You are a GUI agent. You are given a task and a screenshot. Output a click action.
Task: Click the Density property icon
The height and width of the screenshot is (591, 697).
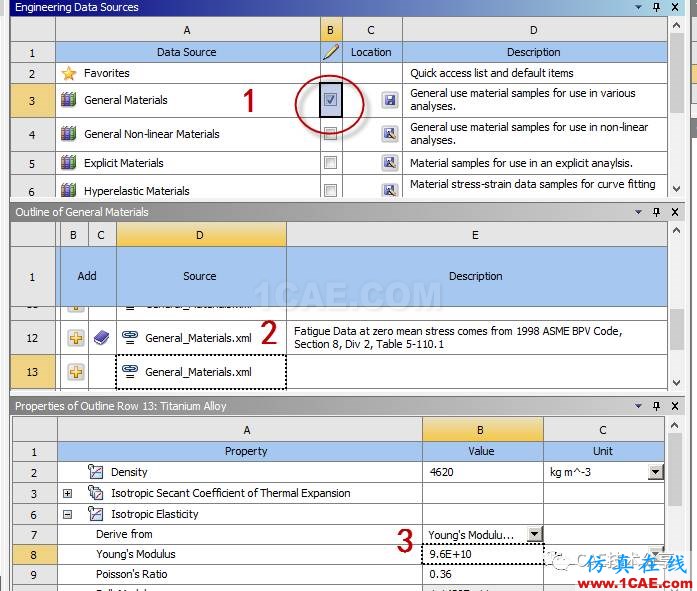tap(95, 471)
